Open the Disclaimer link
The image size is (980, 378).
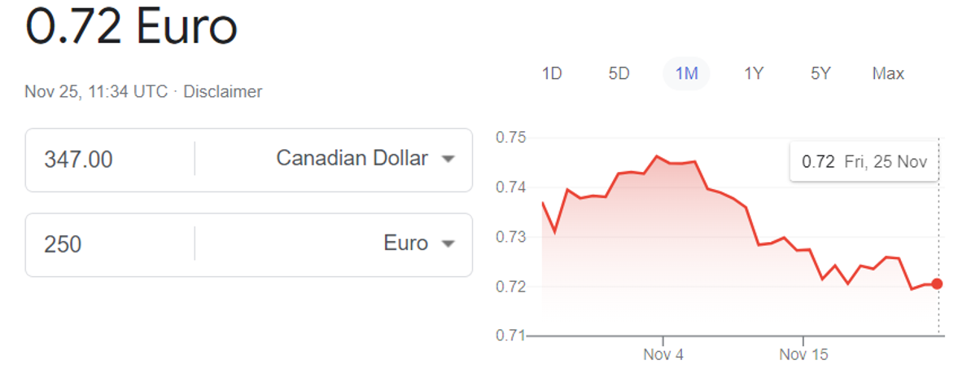pyautogui.click(x=222, y=92)
